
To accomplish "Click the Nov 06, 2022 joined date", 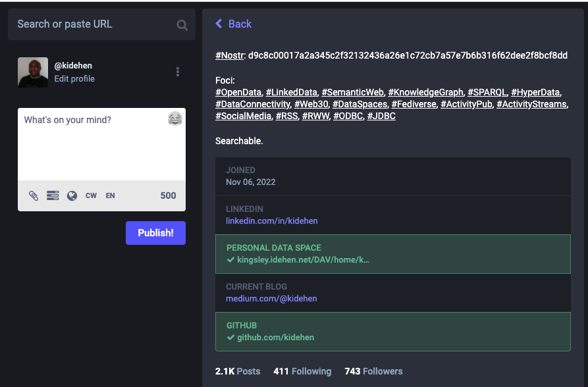I will pyautogui.click(x=250, y=182).
